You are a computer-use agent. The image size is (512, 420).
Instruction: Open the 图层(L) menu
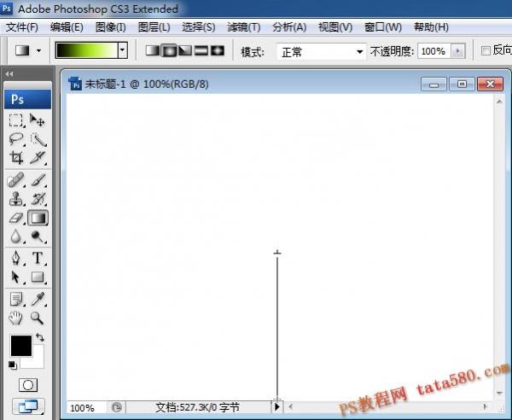click(x=154, y=27)
